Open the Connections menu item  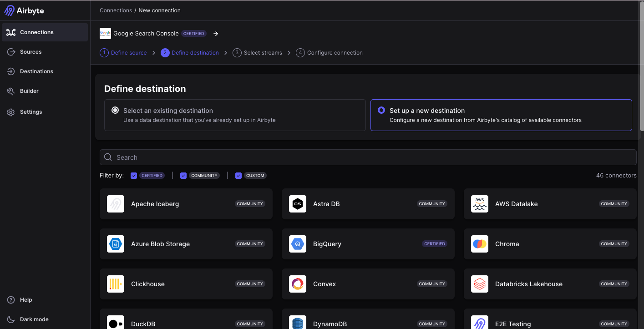[x=45, y=32]
